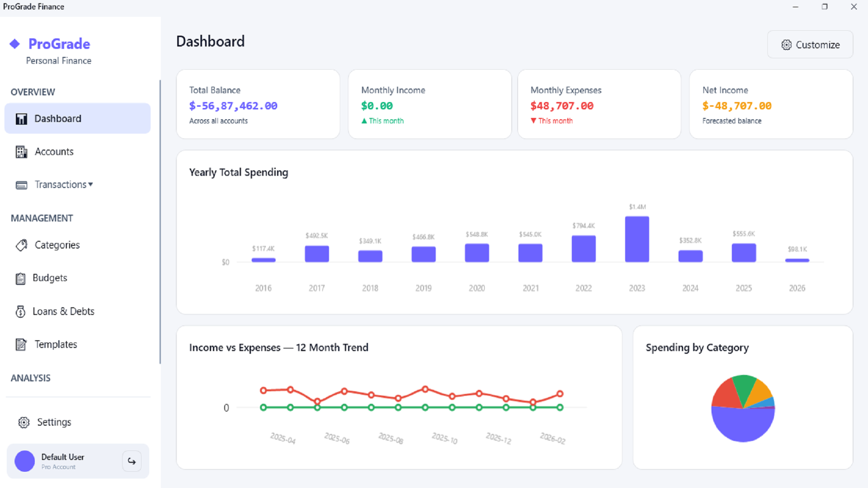This screenshot has height=488, width=868.
Task: Open the Customize dashboard button
Action: coord(810,45)
